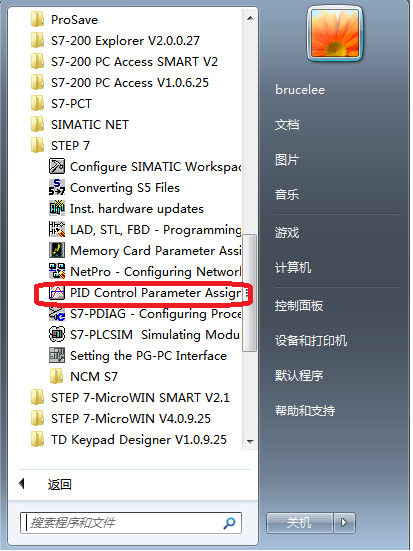The height and width of the screenshot is (551, 413).
Task: Click the TD Keypad Designer folder icon
Action: point(37,440)
